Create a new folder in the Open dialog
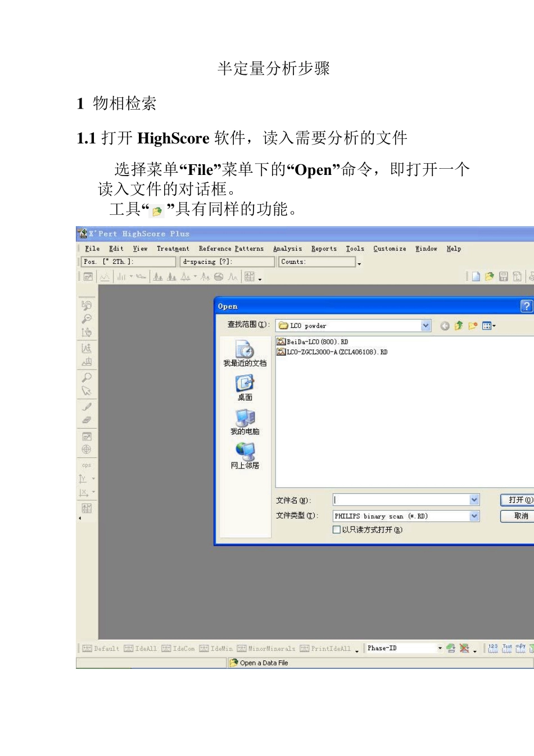This screenshot has height=756, width=534. [x=473, y=326]
